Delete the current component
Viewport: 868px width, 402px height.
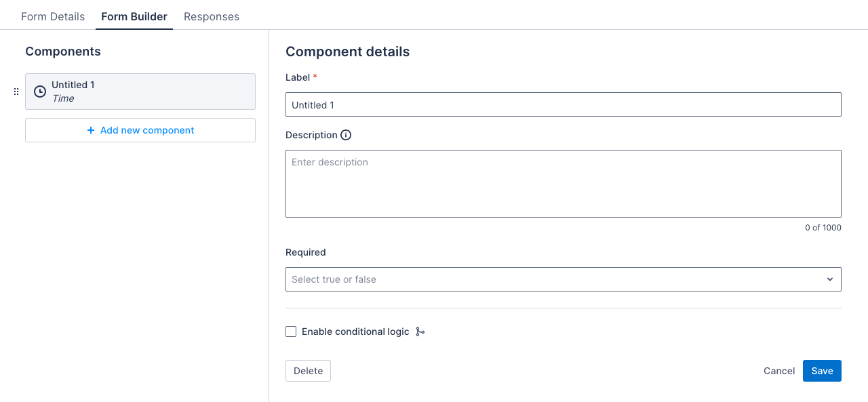(308, 371)
